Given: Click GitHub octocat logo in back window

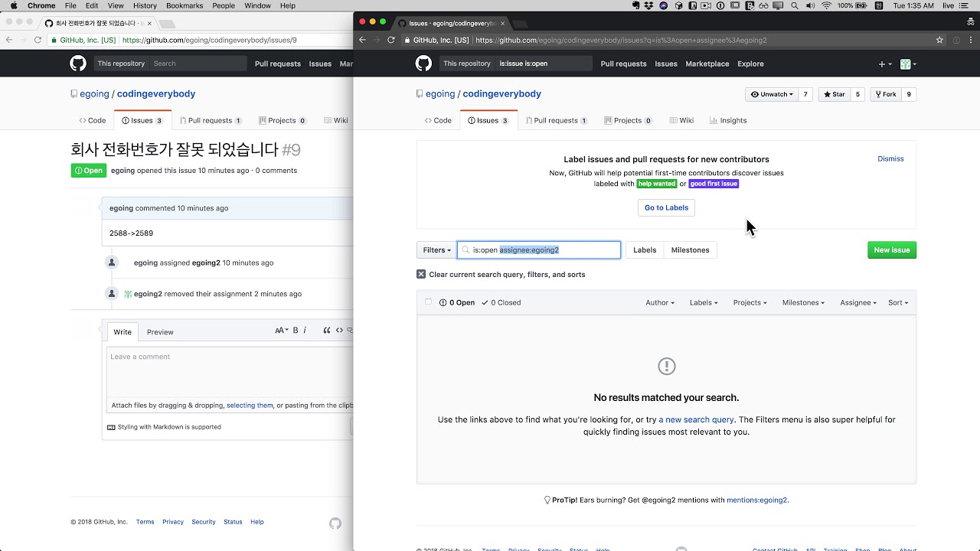Looking at the screenshot, I should point(78,64).
